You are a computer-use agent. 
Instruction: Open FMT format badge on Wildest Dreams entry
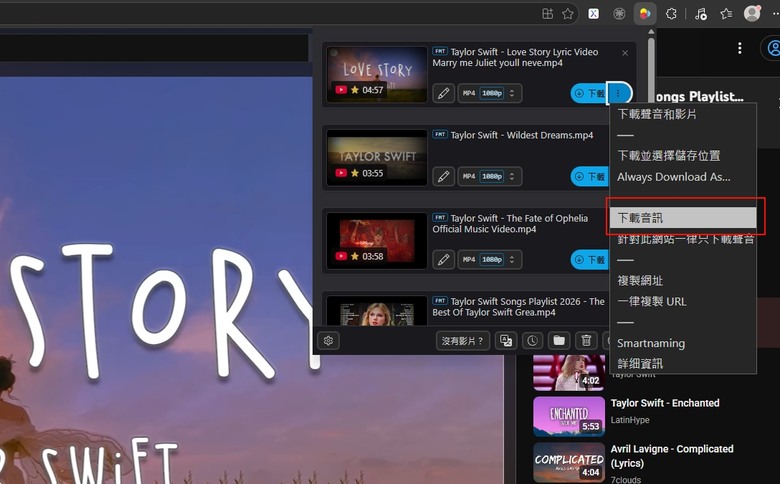440,134
